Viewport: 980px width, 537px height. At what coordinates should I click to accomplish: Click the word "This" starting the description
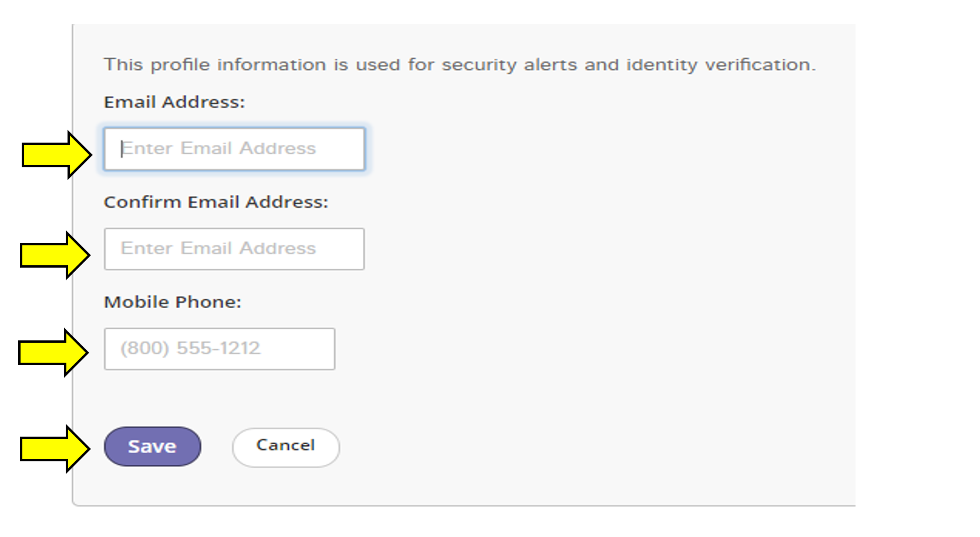123,65
